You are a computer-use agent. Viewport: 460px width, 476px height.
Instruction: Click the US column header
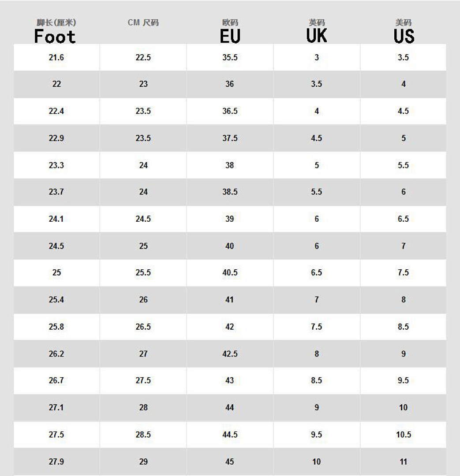pyautogui.click(x=404, y=36)
